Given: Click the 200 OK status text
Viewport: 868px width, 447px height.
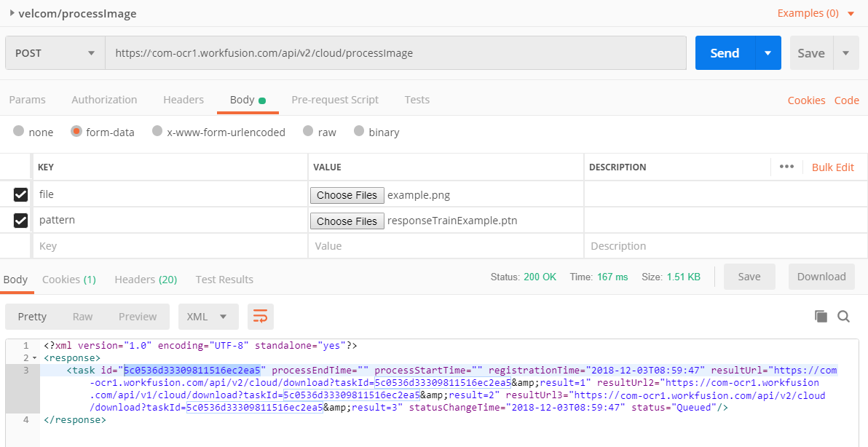Looking at the screenshot, I should click(540, 277).
